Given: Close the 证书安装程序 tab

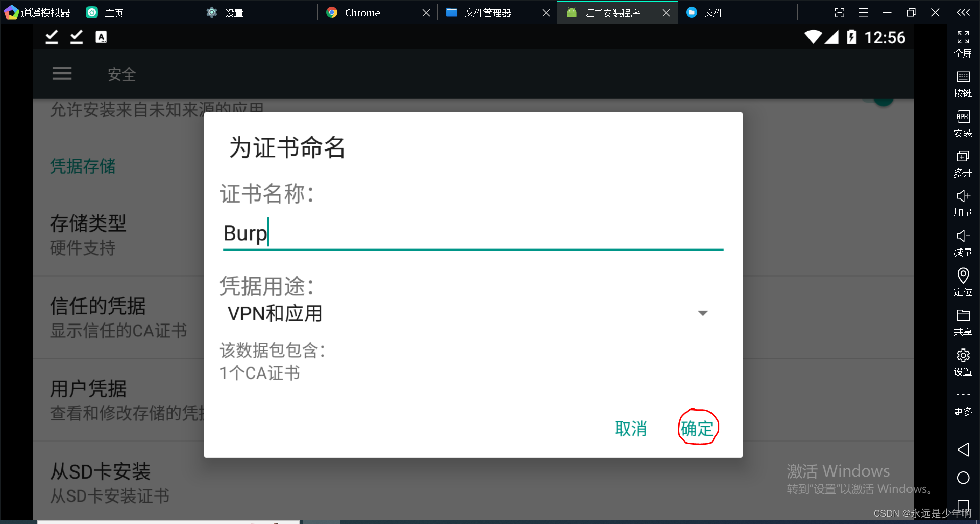Looking at the screenshot, I should pyautogui.click(x=666, y=13).
